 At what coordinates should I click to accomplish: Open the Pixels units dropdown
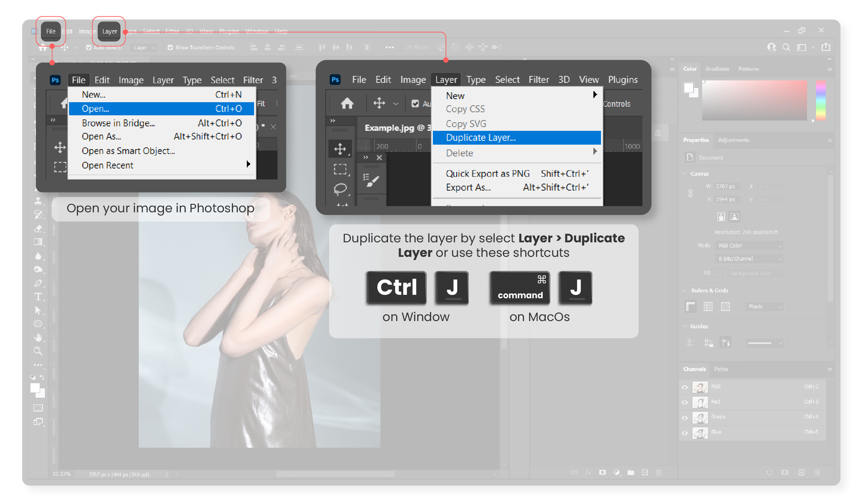coord(764,307)
